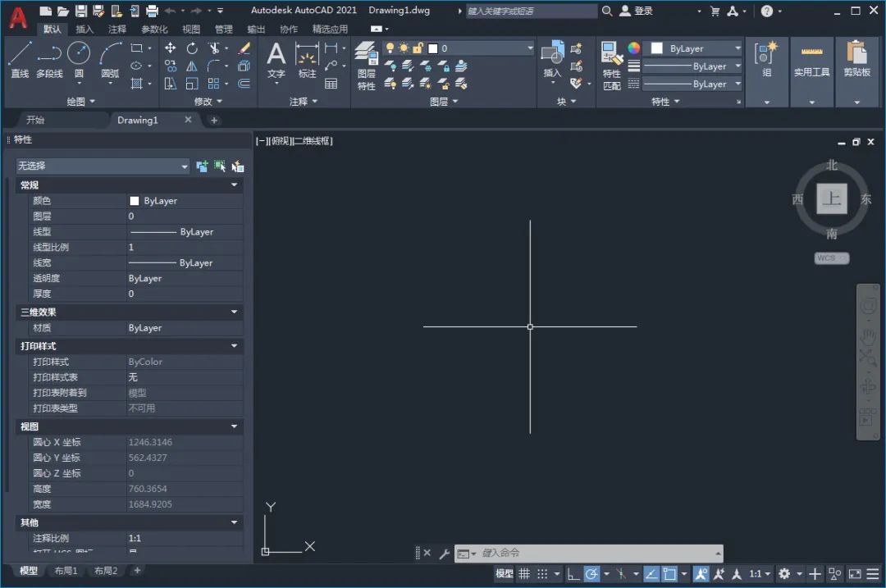The image size is (886, 588).
Task: Switch to the 插入 ribbon tab
Action: (84, 29)
